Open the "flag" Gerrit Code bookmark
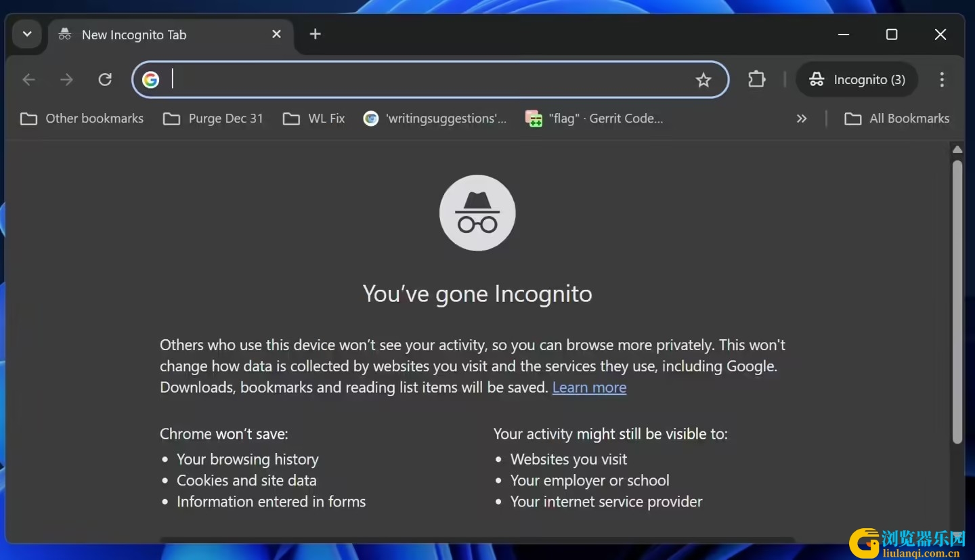 [594, 119]
